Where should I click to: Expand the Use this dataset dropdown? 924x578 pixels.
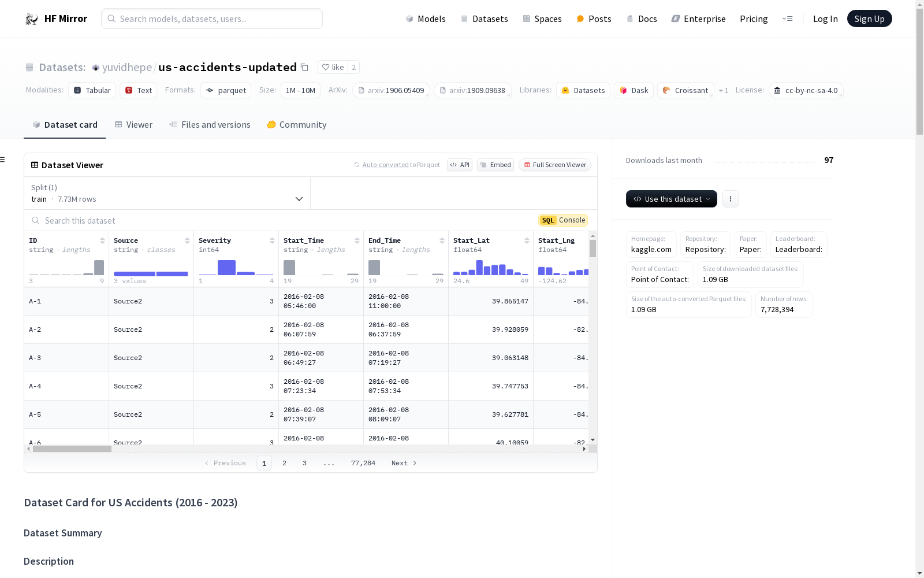(671, 199)
